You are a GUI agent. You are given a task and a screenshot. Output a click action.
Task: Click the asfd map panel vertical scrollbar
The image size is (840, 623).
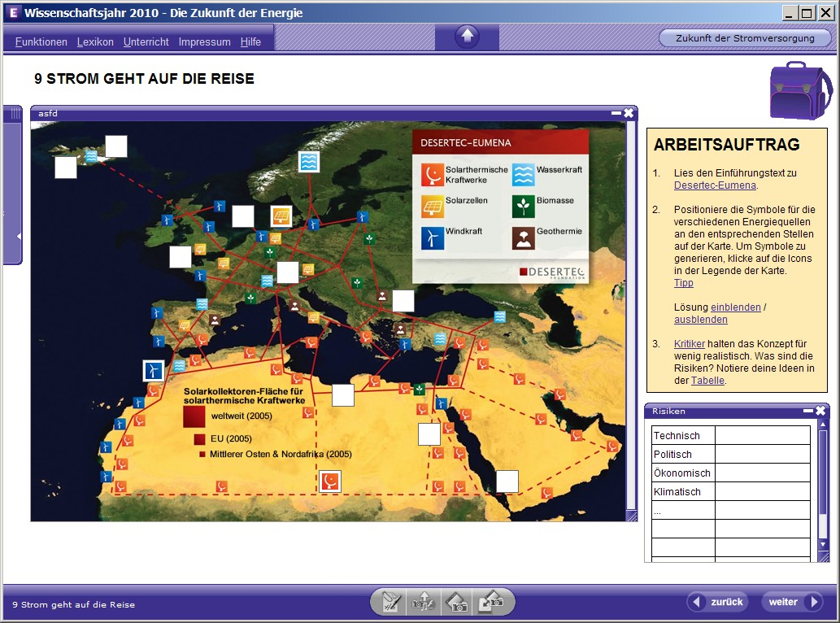point(632,316)
